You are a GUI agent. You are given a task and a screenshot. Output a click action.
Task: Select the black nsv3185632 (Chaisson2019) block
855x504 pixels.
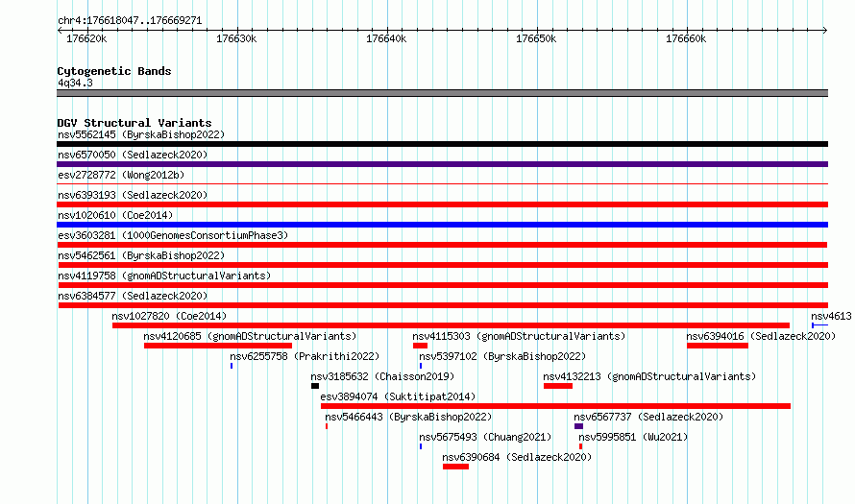coord(315,386)
